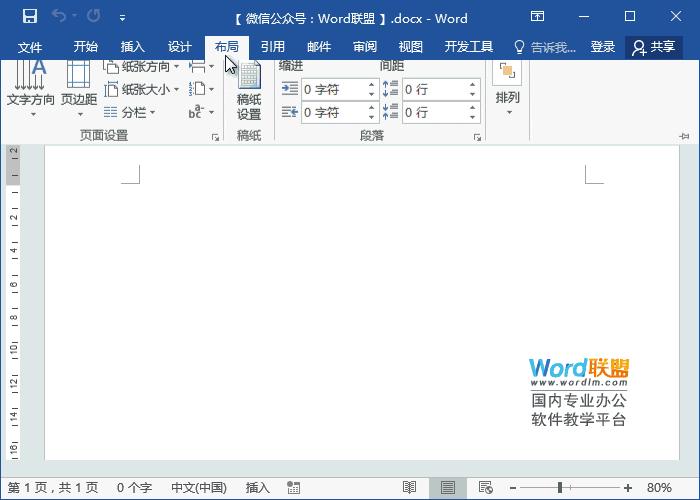Open the 排列 arrange dropdown

click(508, 88)
